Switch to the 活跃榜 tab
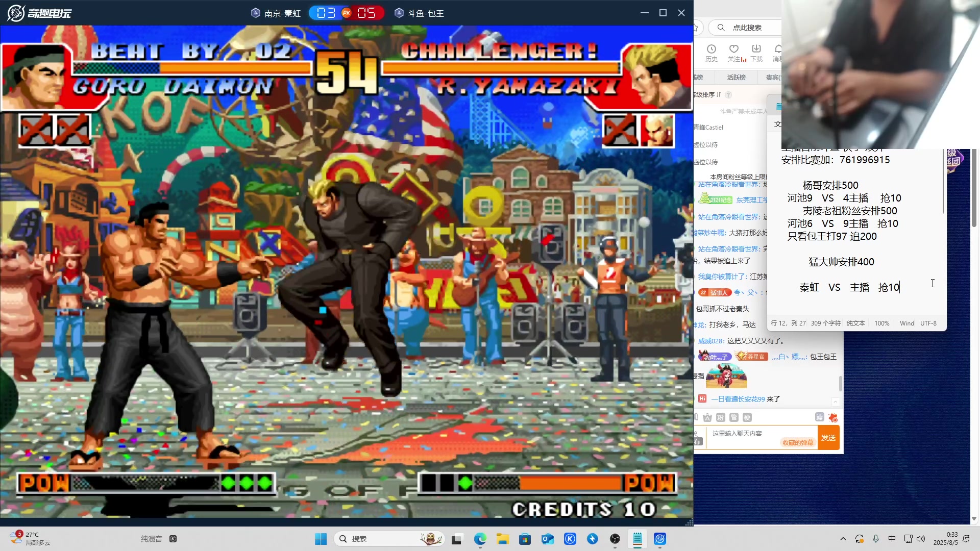The image size is (980, 551). click(736, 78)
